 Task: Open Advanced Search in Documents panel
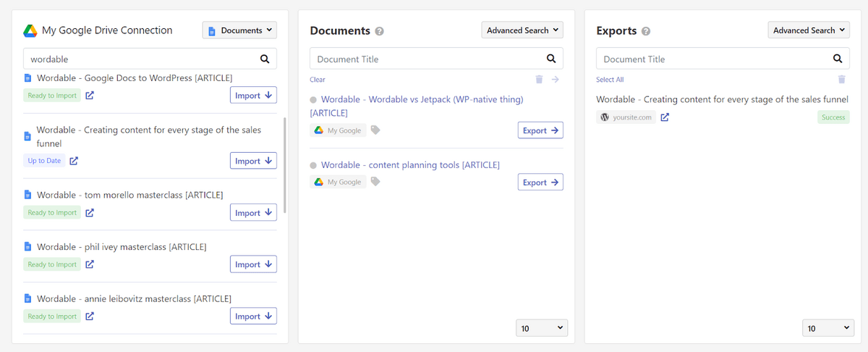[x=522, y=30]
